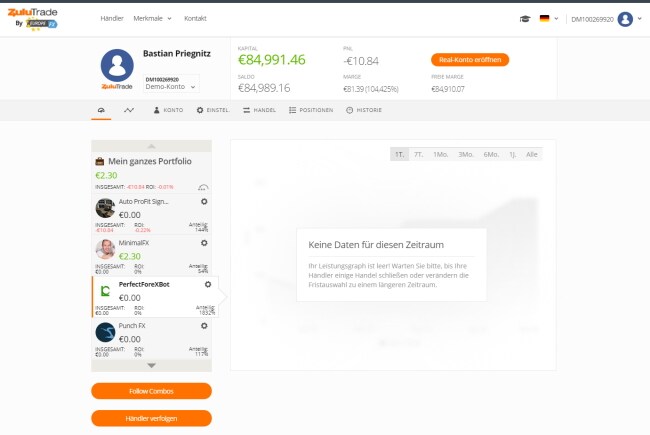The height and width of the screenshot is (435, 650).
Task: Click the PnL value -€10.84
Action: click(x=361, y=61)
